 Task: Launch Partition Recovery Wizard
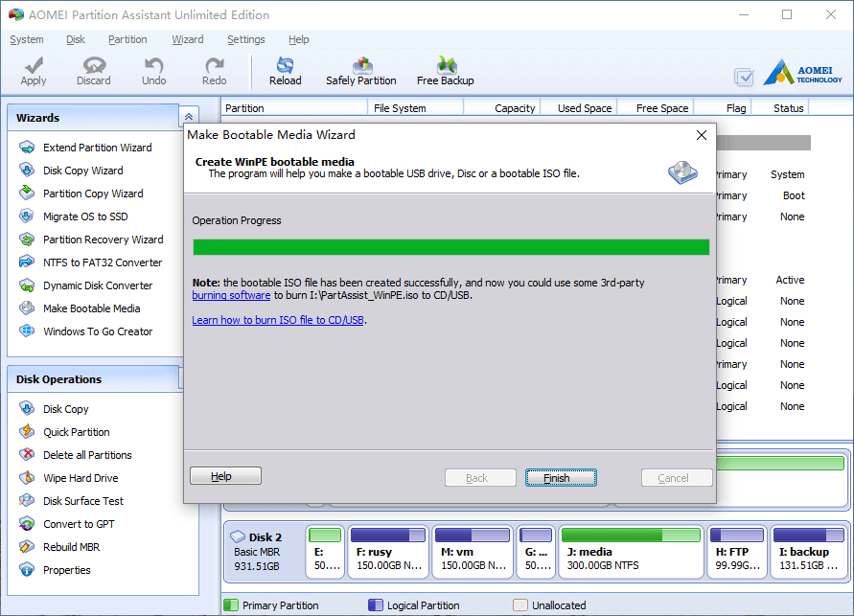coord(103,240)
